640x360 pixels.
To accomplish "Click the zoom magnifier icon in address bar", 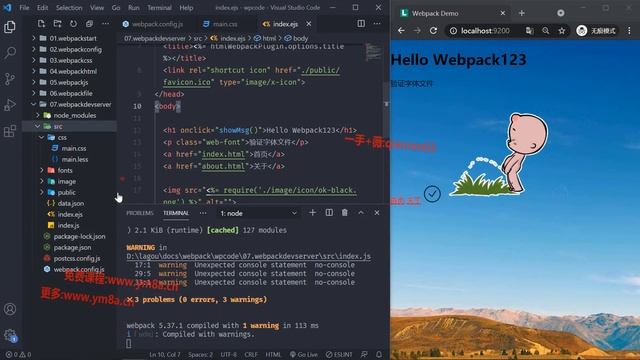I will 546,31.
